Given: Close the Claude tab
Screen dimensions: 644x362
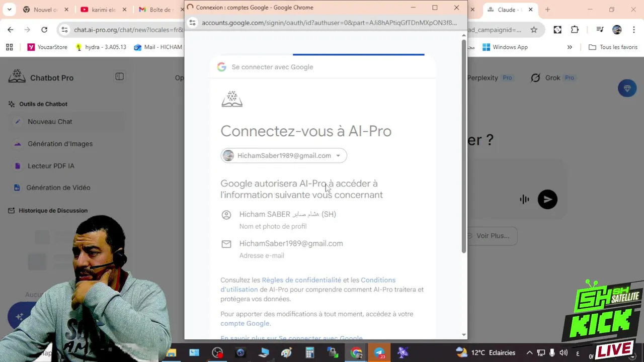Looking at the screenshot, I should coord(530,10).
